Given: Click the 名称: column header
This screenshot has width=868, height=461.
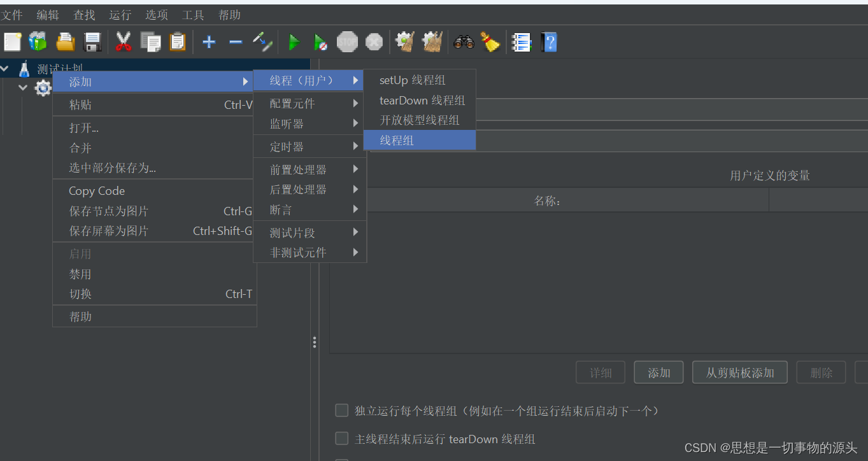Looking at the screenshot, I should coord(549,201).
